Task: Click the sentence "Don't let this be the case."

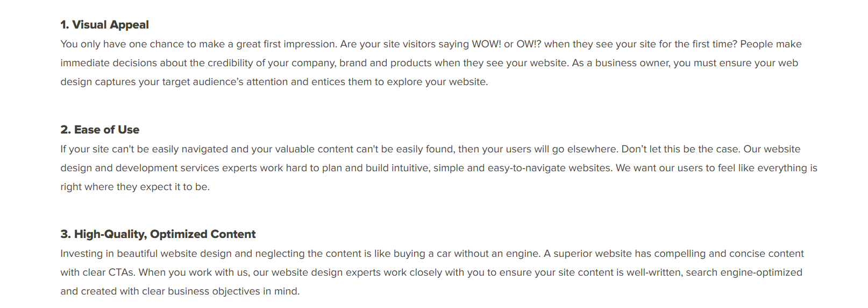Action: [x=681, y=149]
